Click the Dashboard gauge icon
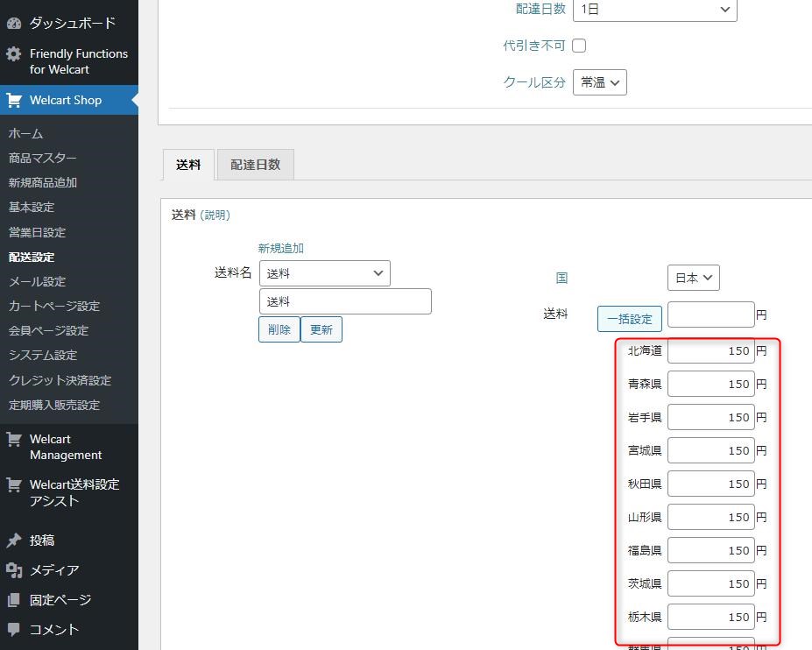This screenshot has height=650, width=812. tap(14, 23)
